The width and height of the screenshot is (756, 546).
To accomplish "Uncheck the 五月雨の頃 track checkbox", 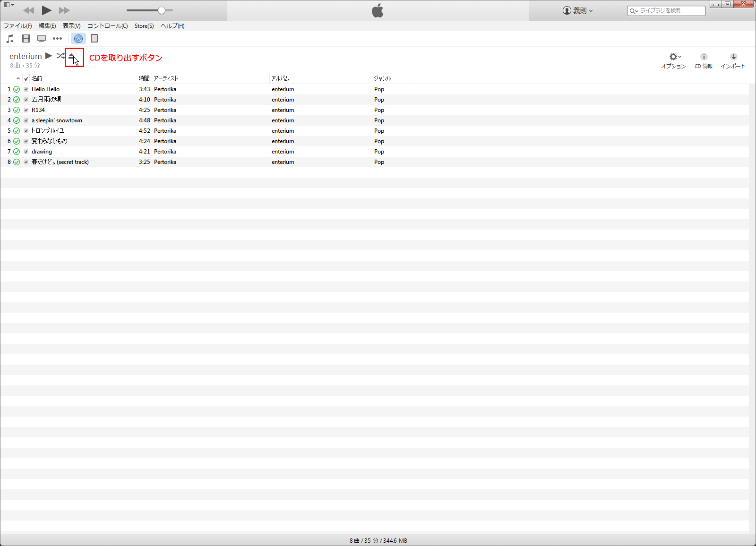I will tap(26, 100).
